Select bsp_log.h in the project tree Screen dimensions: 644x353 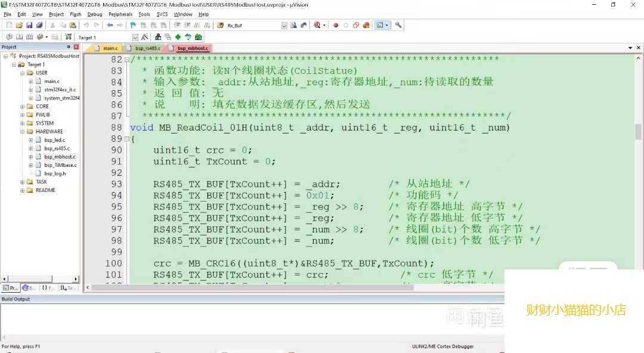(x=55, y=174)
